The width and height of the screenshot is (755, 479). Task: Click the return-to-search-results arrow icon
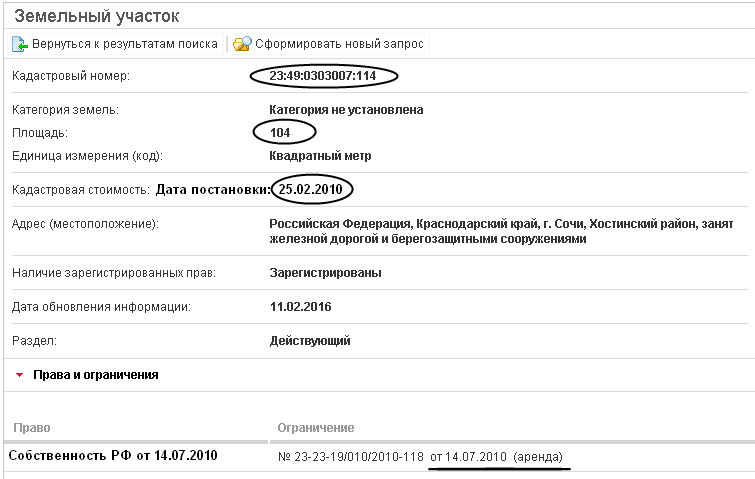[x=19, y=44]
